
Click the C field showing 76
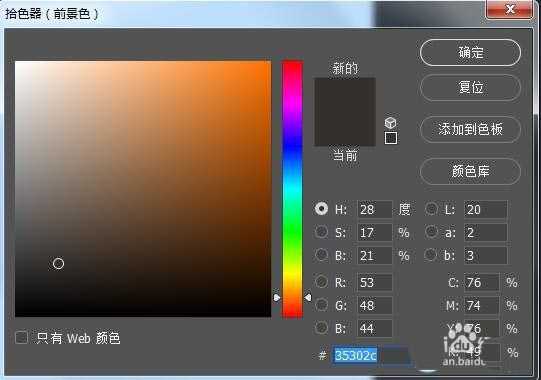[x=482, y=282]
